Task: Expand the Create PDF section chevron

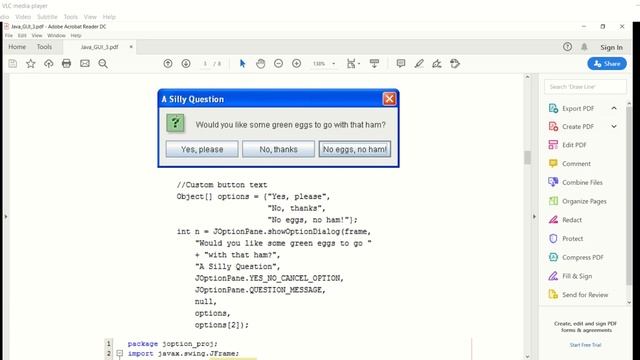Action: click(614, 127)
